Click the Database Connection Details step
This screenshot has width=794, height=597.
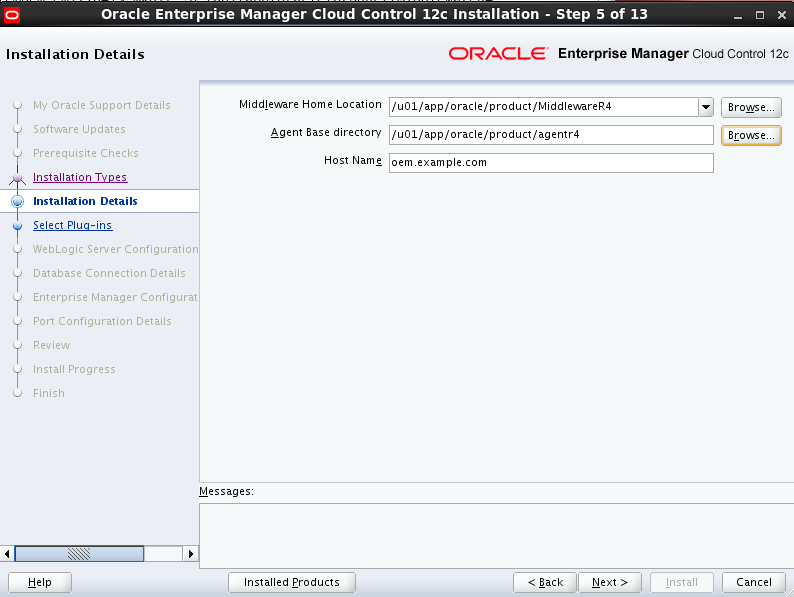(109, 273)
